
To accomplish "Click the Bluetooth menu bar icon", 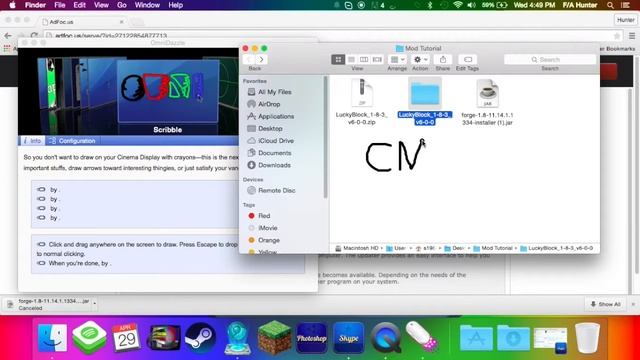I will coord(430,5).
